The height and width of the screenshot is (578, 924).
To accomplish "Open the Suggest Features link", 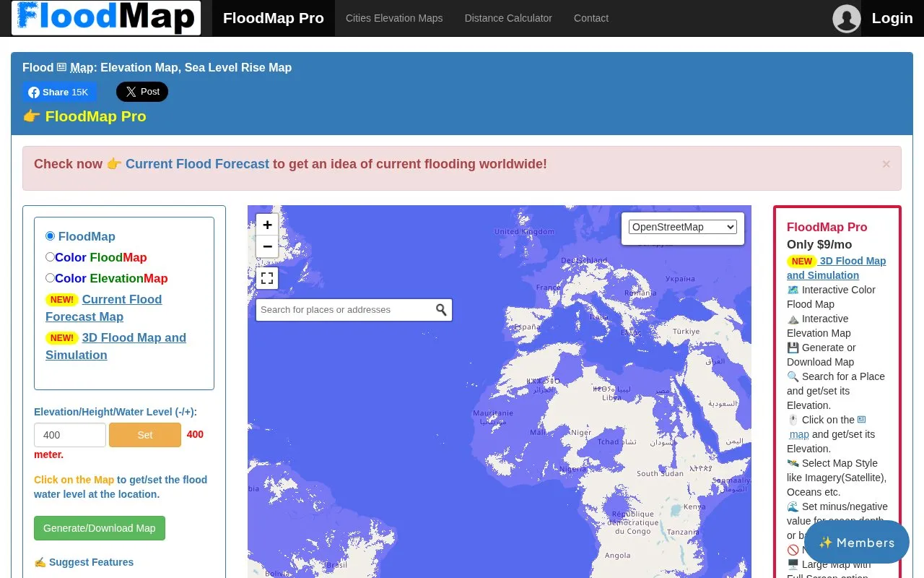I will 91,562.
